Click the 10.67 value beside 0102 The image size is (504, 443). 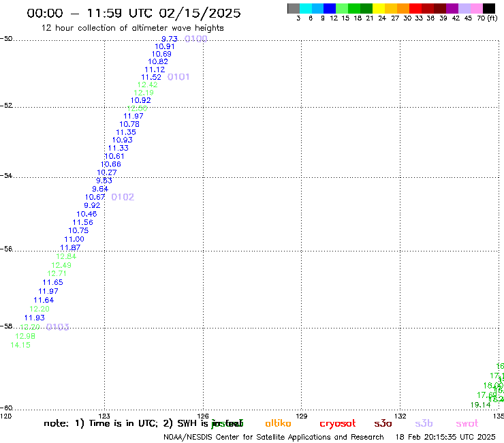pyautogui.click(x=95, y=197)
